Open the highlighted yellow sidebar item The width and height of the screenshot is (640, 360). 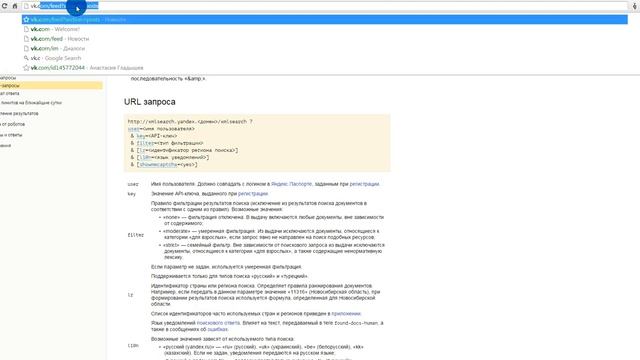point(51,86)
